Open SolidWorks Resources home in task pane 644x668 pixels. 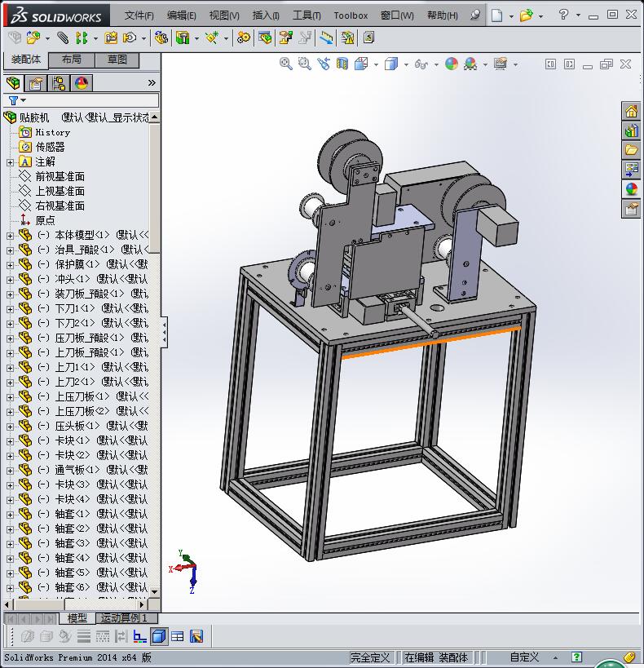pyautogui.click(x=631, y=112)
